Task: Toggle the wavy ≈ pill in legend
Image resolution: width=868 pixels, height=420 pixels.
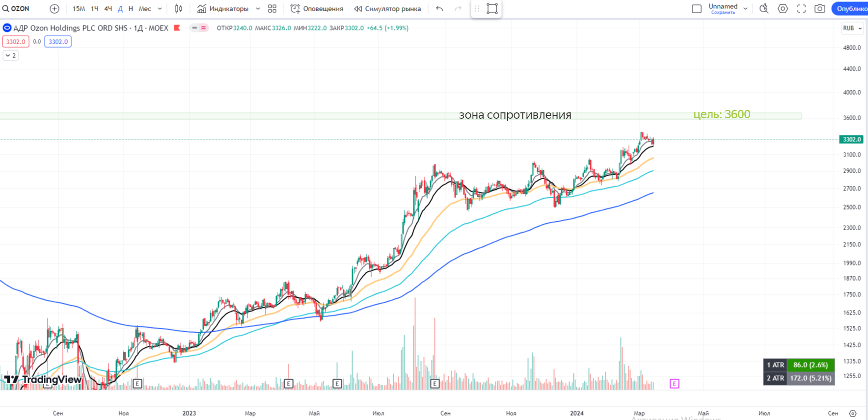Action: coord(204,28)
